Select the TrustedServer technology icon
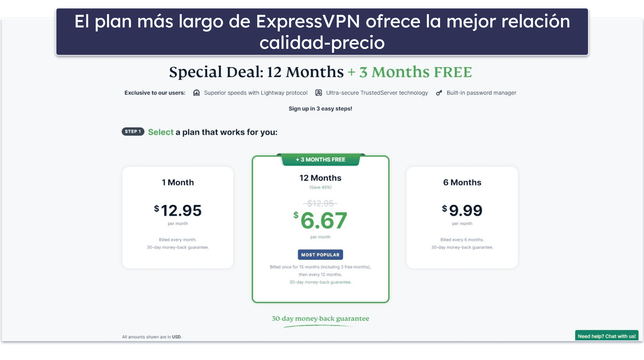Viewport: 644px width, 360px height. [318, 93]
